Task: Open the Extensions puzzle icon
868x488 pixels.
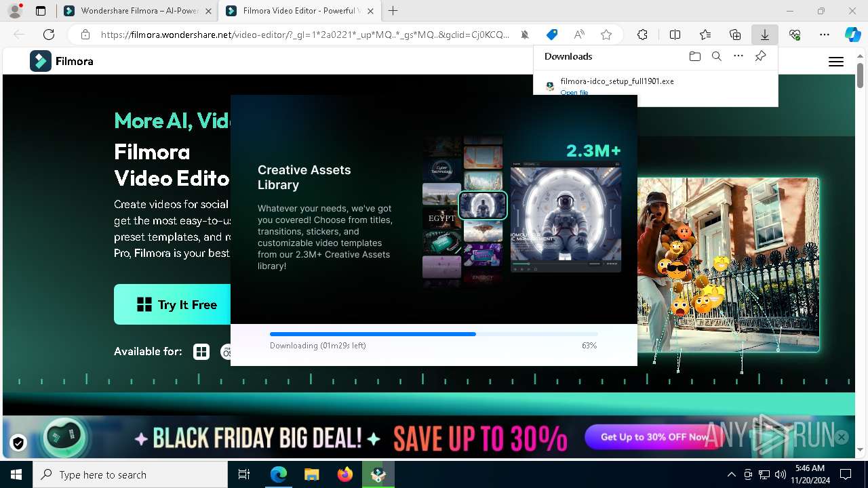Action: [642, 35]
